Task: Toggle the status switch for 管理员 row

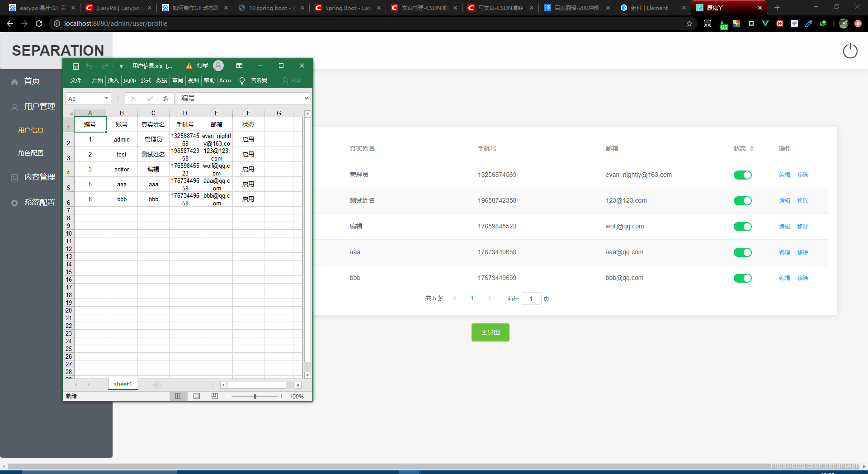Action: click(742, 175)
